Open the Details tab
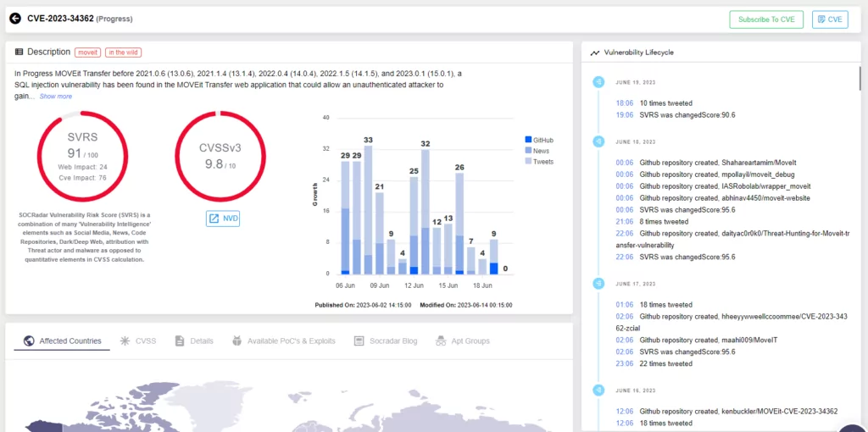Screen dimensions: 868x432 pos(194,341)
